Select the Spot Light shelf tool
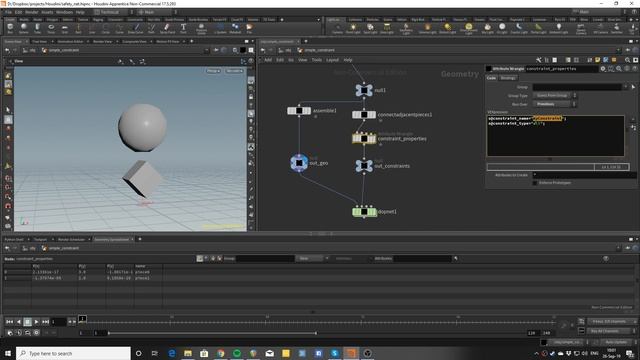 click(370, 28)
